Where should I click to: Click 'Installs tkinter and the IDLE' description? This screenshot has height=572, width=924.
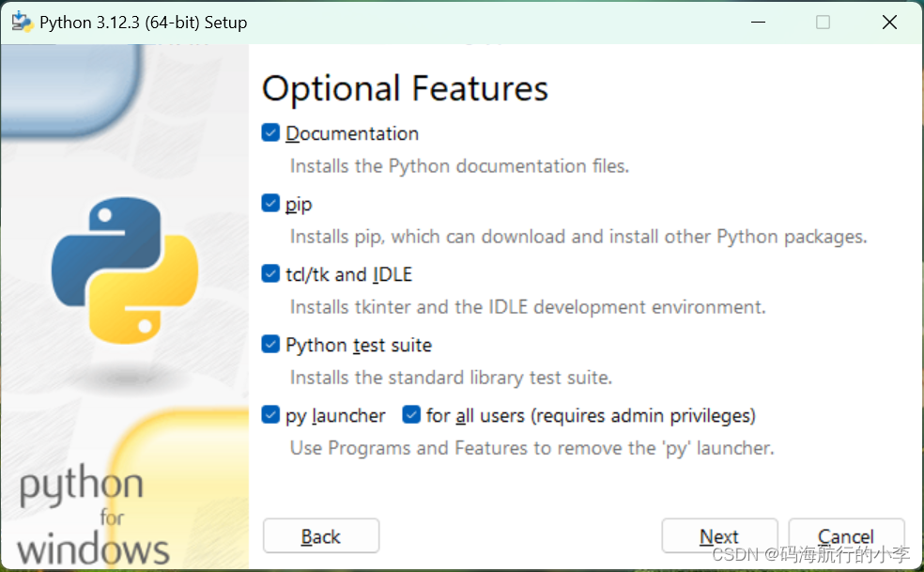pyautogui.click(x=528, y=307)
